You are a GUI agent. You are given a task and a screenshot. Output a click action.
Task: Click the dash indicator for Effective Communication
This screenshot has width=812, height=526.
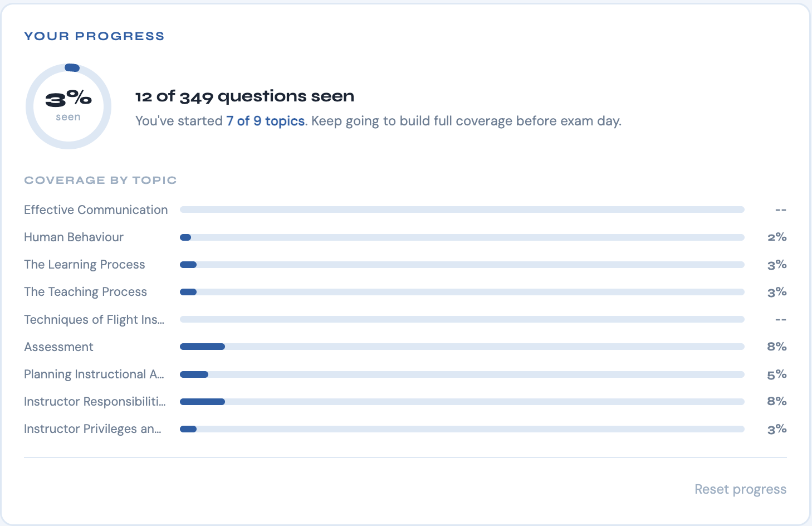[781, 210]
